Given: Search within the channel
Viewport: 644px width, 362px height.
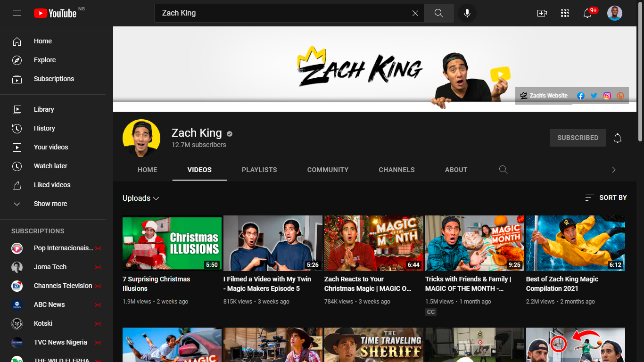Looking at the screenshot, I should pyautogui.click(x=504, y=170).
